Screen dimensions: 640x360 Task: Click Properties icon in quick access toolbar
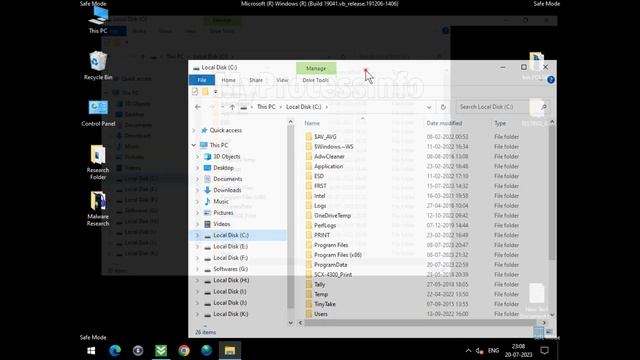pos(195,91)
